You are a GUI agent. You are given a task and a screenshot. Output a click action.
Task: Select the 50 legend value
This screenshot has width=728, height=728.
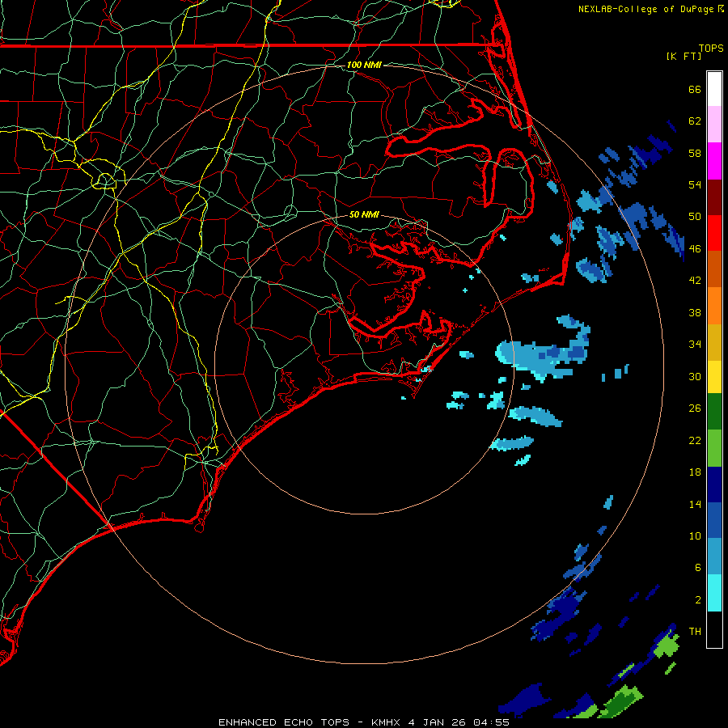click(695, 217)
